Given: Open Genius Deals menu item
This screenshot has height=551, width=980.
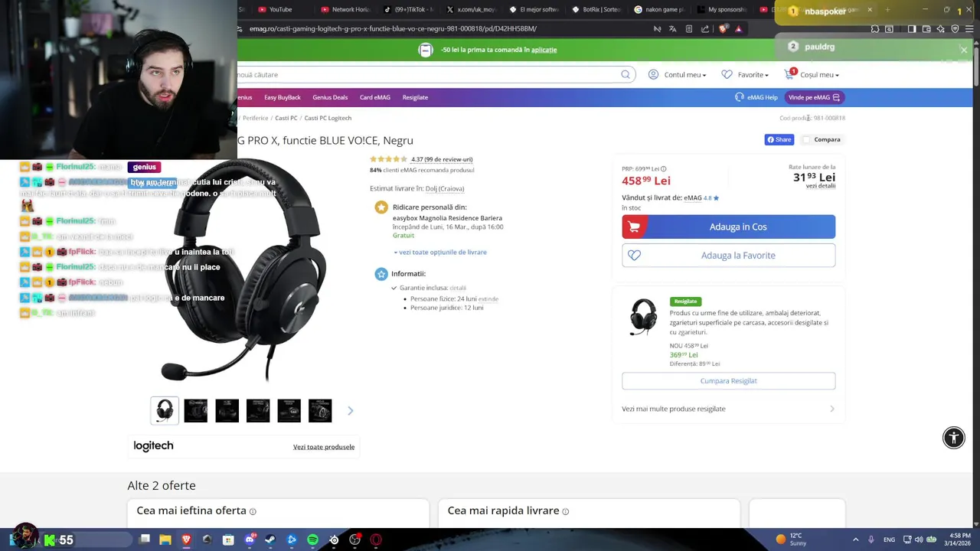Looking at the screenshot, I should click(x=330, y=97).
